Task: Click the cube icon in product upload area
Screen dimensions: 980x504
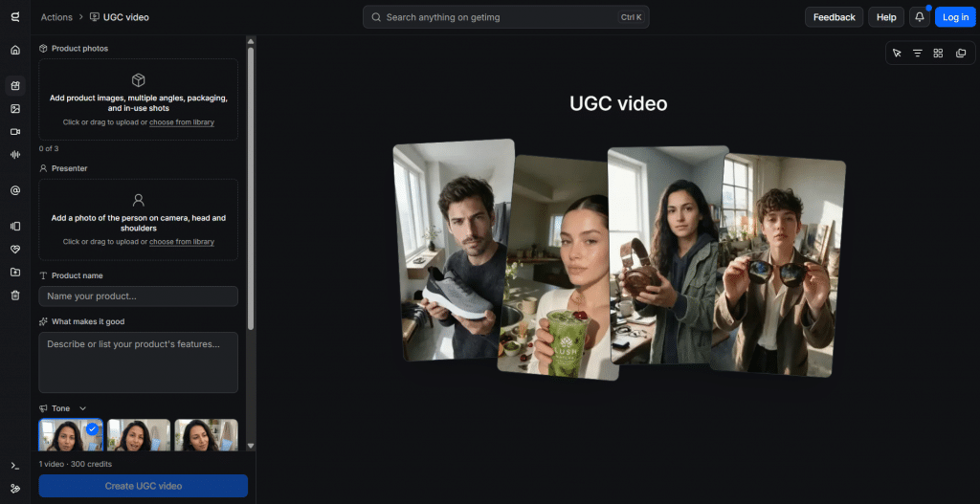Action: (138, 80)
